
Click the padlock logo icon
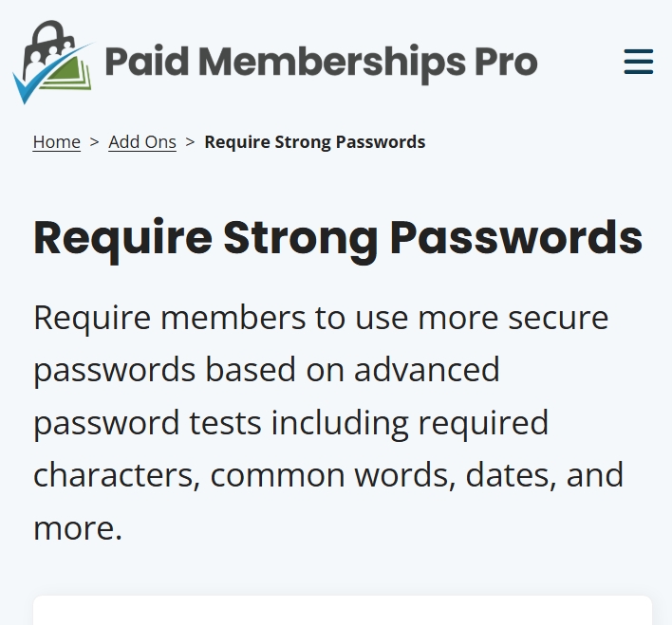pos(52,62)
